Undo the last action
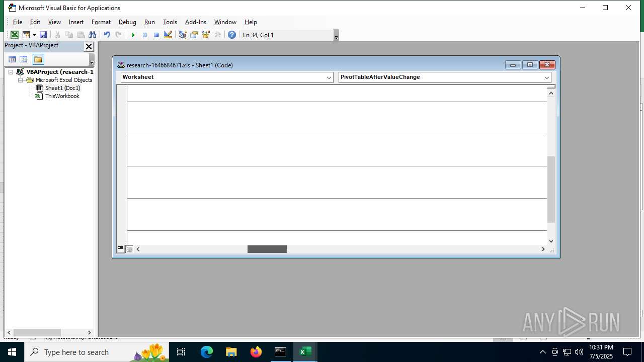Screen dimensions: 644x362 pyautogui.click(x=107, y=35)
